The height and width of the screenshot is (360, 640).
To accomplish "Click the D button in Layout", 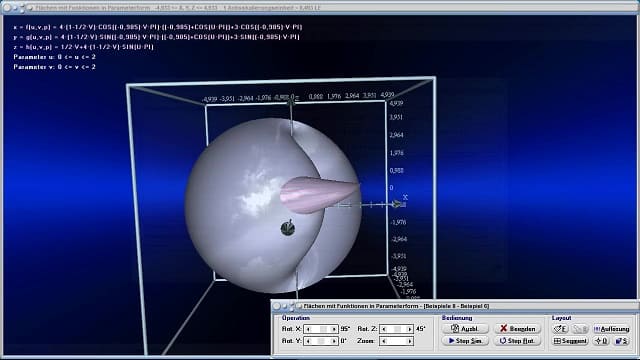I will click(602, 340).
